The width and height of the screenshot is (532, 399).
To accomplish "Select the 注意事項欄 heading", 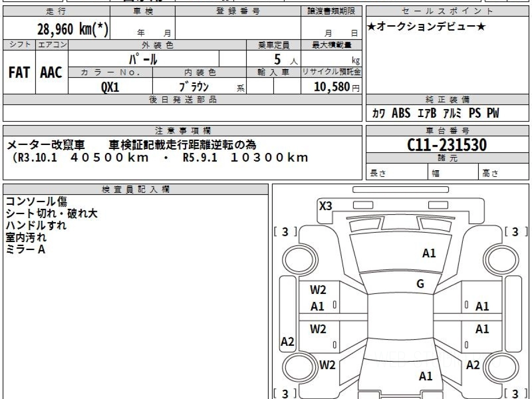I will pyautogui.click(x=183, y=130).
